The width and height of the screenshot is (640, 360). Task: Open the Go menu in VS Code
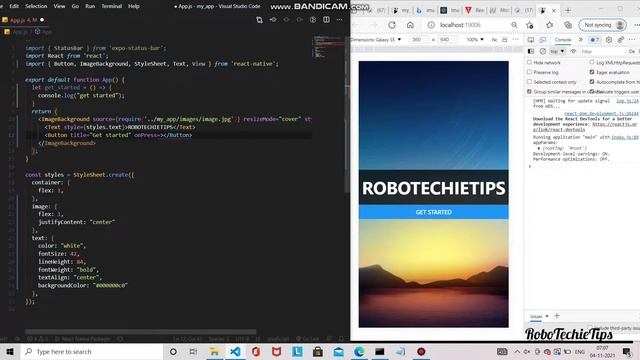(x=75, y=6)
